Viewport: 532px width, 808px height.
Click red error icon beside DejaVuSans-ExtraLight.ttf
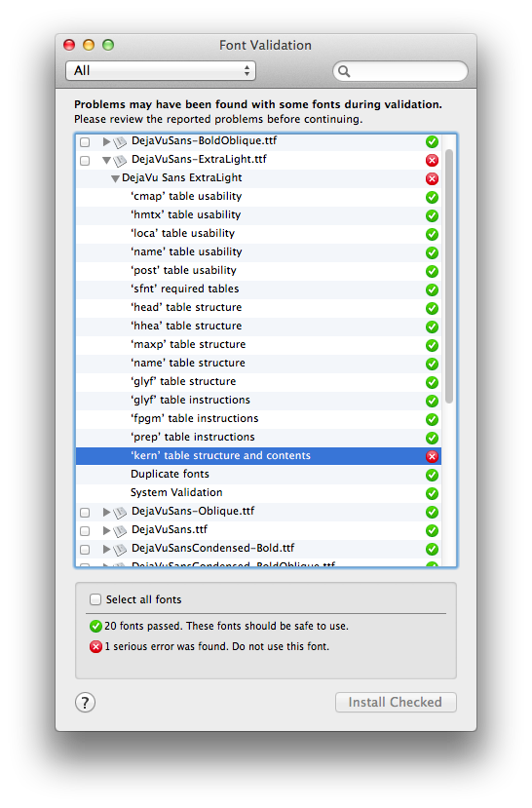(x=432, y=160)
